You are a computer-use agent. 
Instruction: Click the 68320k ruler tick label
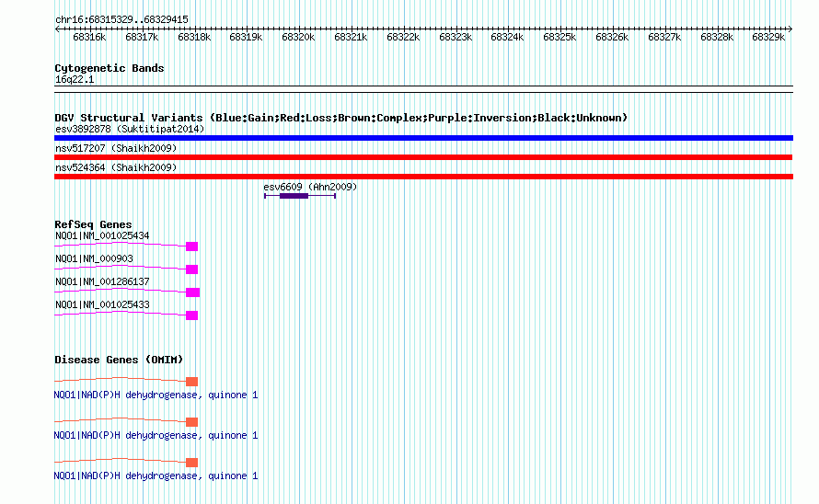tap(298, 37)
